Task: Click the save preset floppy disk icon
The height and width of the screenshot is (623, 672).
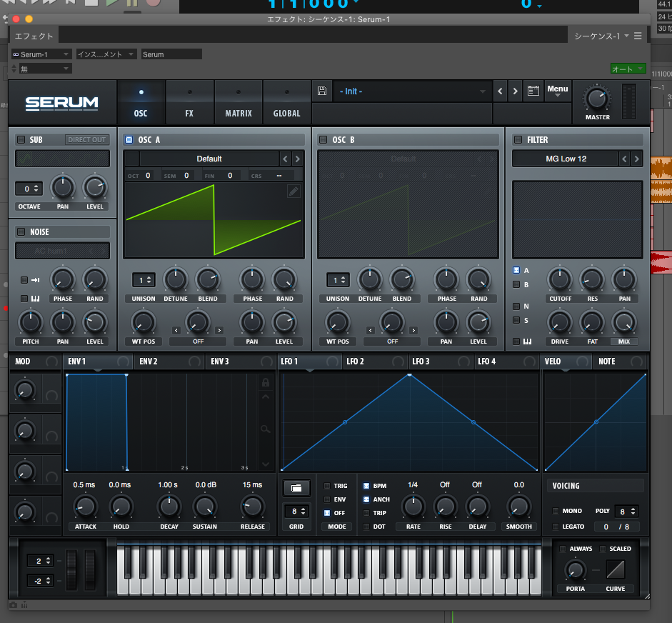Action: click(322, 91)
